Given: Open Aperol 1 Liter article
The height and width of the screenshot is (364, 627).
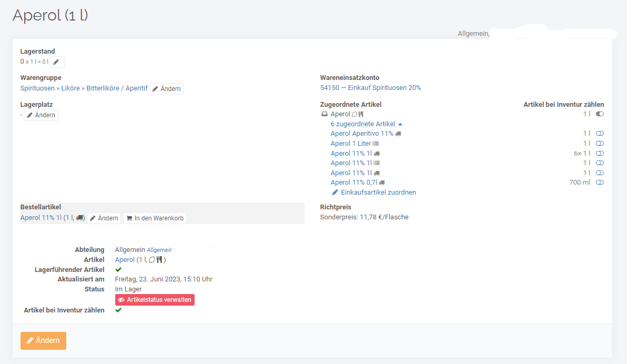Looking at the screenshot, I should (351, 144).
